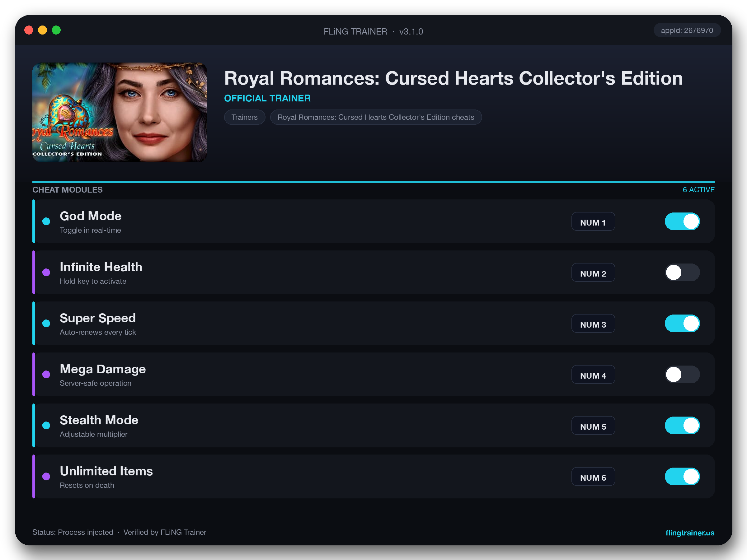Select the Super Speed module title
This screenshot has height=560, width=747.
coord(98,318)
